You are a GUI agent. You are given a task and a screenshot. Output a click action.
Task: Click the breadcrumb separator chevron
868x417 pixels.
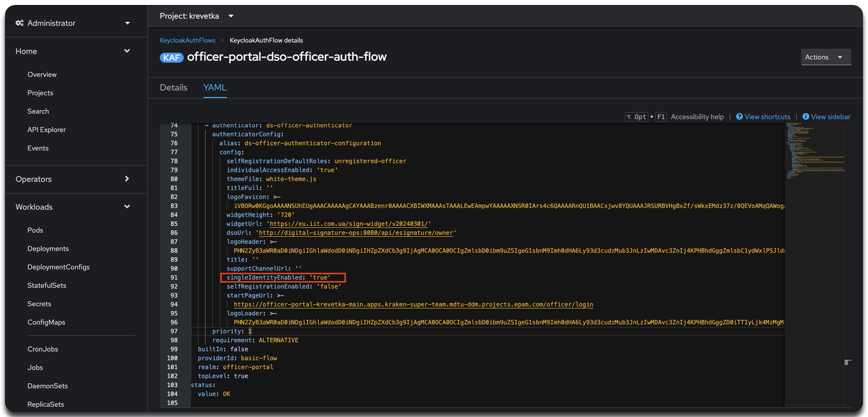(223, 40)
